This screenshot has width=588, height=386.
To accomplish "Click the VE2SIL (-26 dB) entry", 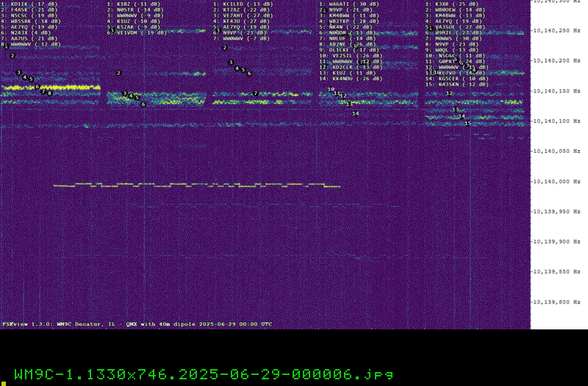I will click(x=351, y=56).
